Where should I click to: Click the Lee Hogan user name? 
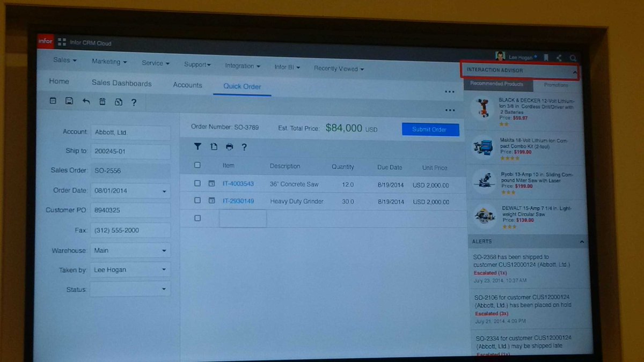pyautogui.click(x=522, y=57)
